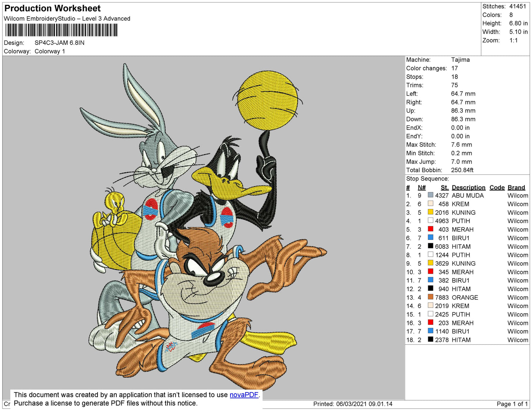Click the barcode under the Wilcom header
Viewport: 532px width, 411px height.
coord(61,30)
